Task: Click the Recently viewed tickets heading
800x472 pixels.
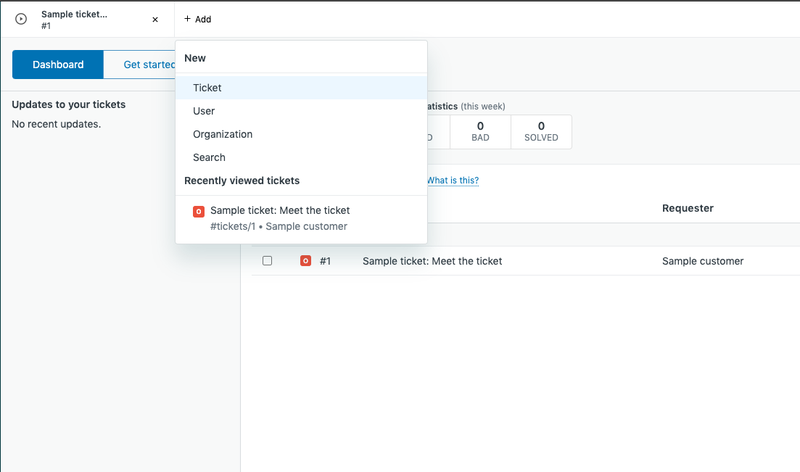Action: coord(242,181)
